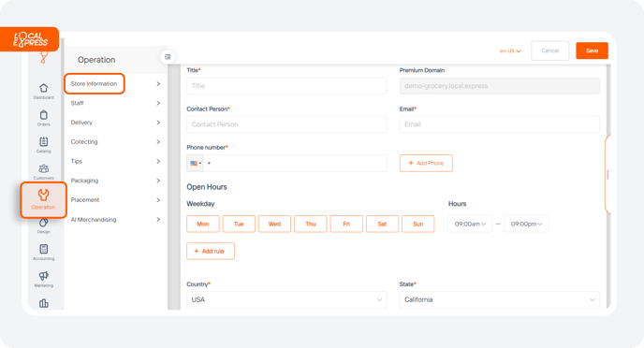Click the Add Phone button
The width and height of the screenshot is (644, 348).
(426, 164)
